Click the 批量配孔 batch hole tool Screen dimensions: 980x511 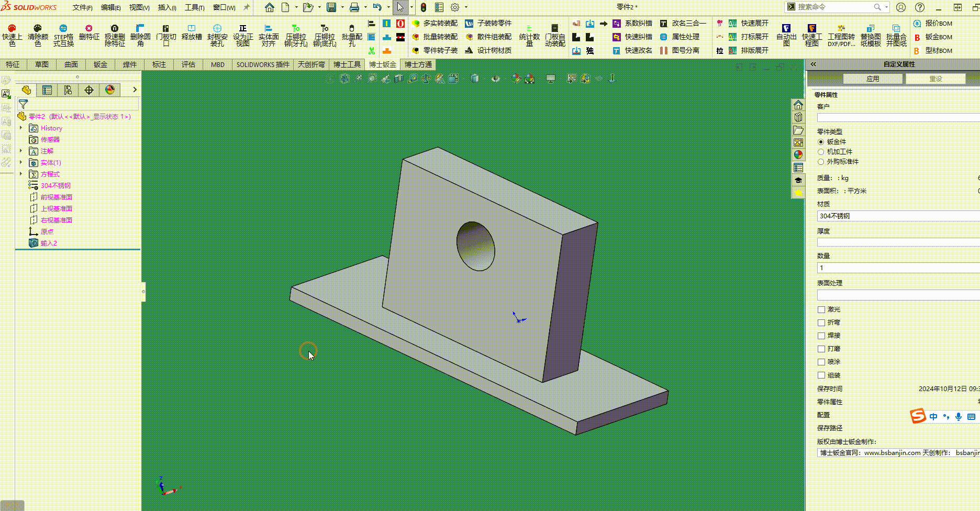click(x=352, y=35)
